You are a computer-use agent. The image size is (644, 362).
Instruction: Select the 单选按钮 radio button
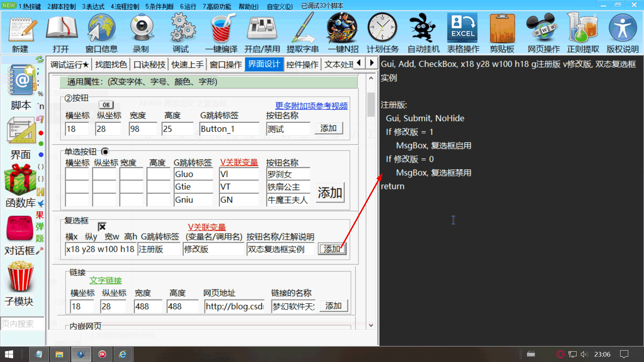105,152
